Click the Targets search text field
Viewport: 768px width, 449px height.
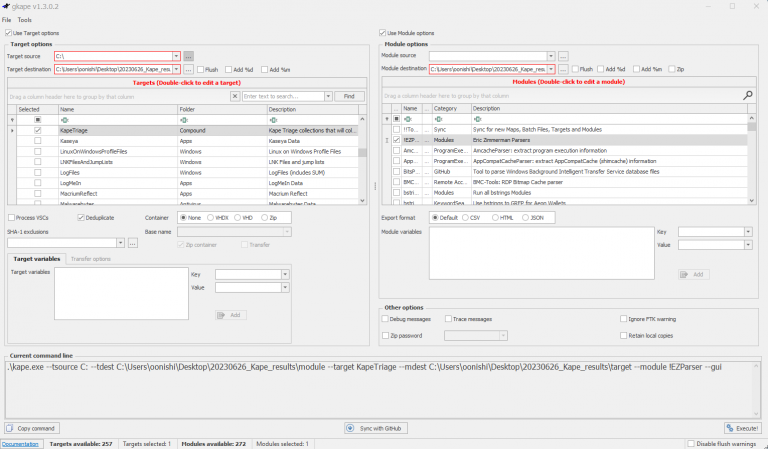point(285,96)
